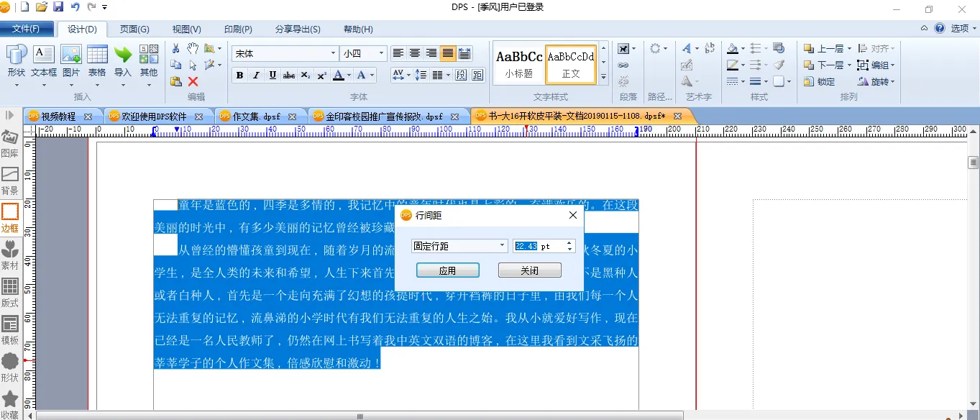Click the line spacing pt value field
Viewport: 980px width, 420px height.
538,246
